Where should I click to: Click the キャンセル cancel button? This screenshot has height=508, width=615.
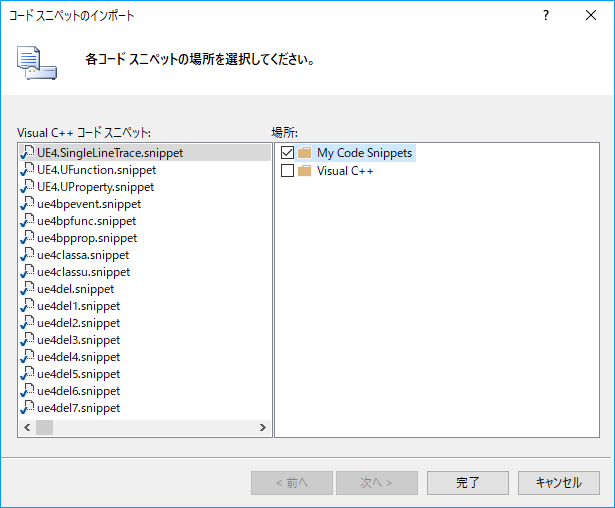tap(559, 483)
